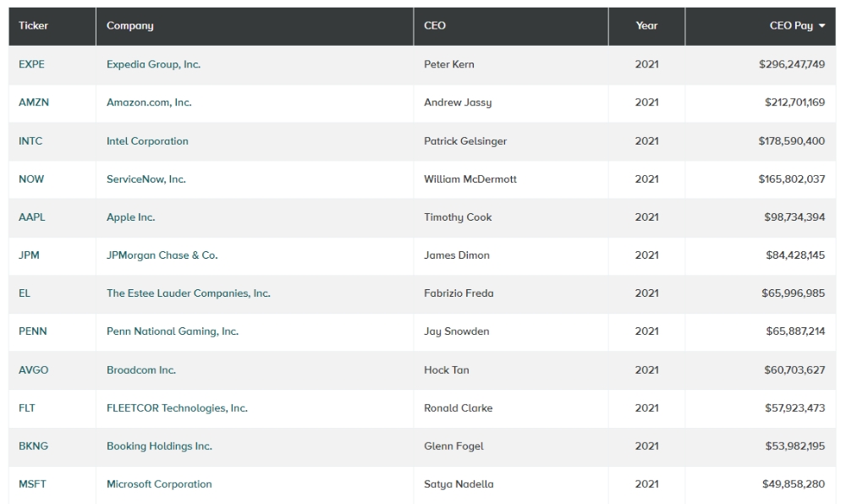Open the FLT ticker link

pyautogui.click(x=27, y=408)
